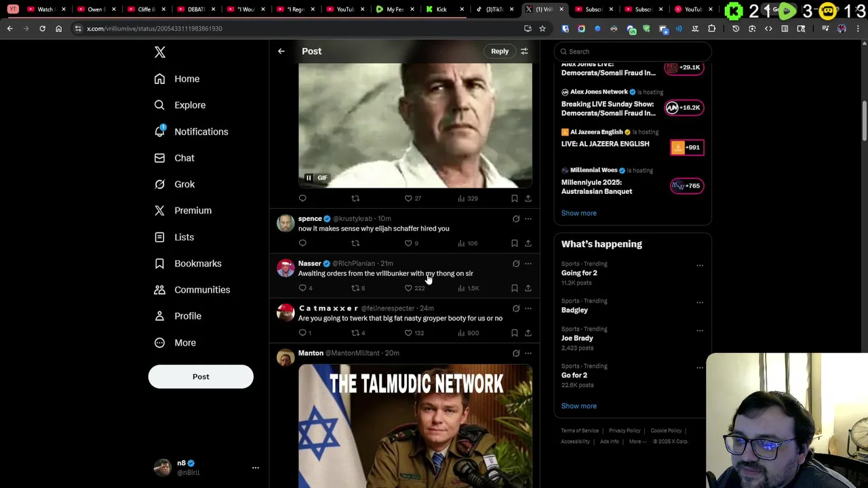This screenshot has height=488, width=868.
Task: Open Privacy Policy footer link
Action: (x=625, y=430)
